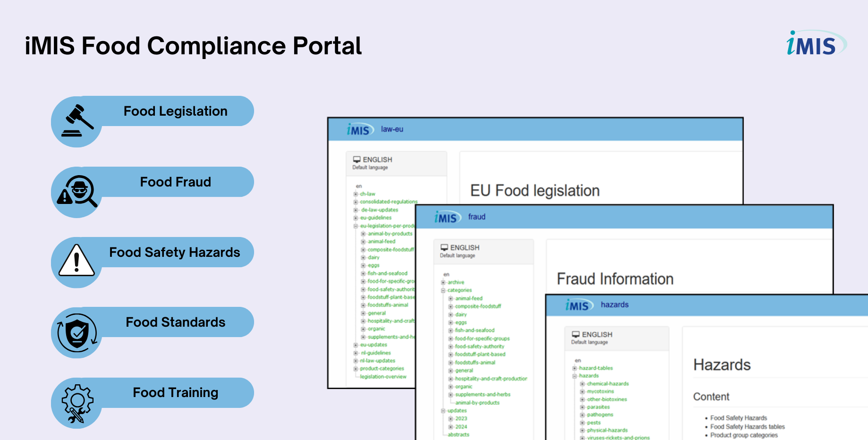Viewport: 868px width, 440px height.
Task: Open legislation-overview in law-eu tree
Action: pos(383,377)
